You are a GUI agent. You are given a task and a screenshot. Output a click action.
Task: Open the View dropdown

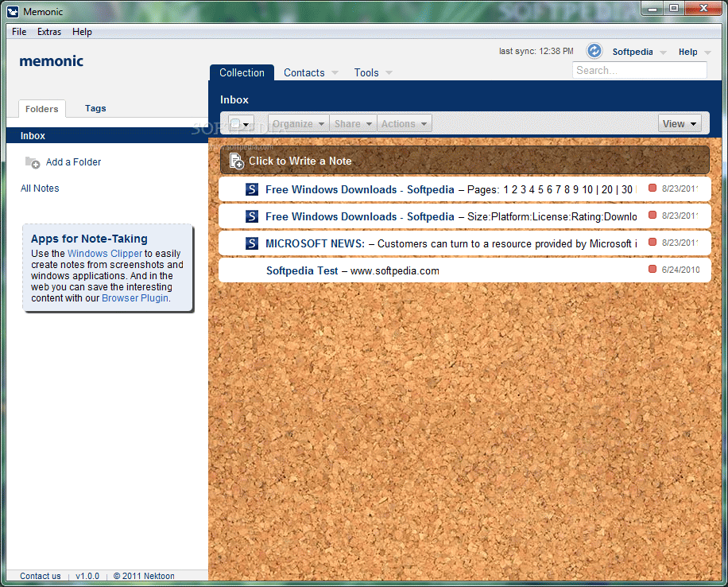coord(680,123)
